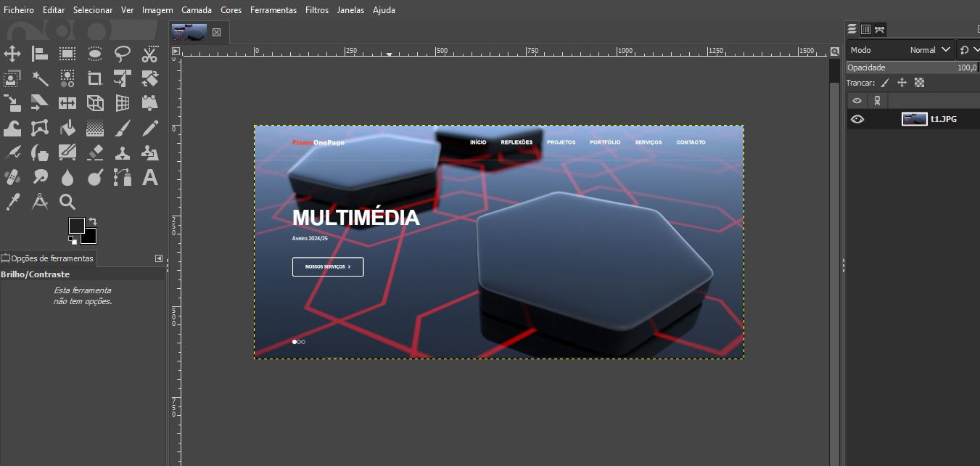The height and width of the screenshot is (466, 980).
Task: Choose the Fuzzy Select magic wand tool
Action: (40, 78)
